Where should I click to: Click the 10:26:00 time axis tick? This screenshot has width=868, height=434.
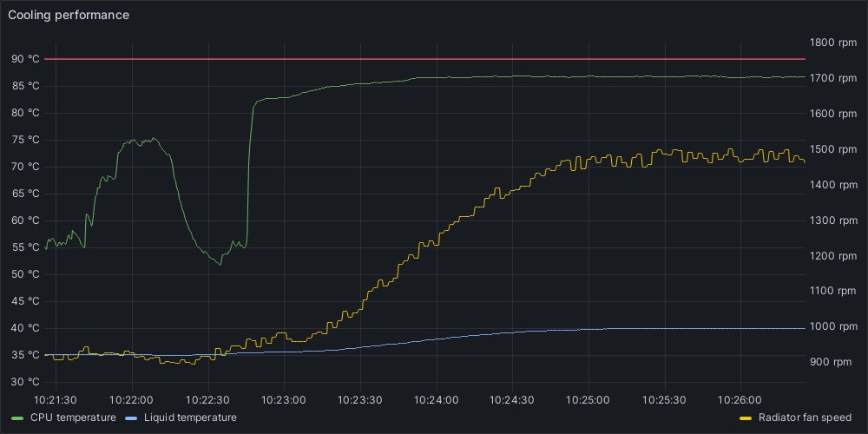pos(740,400)
